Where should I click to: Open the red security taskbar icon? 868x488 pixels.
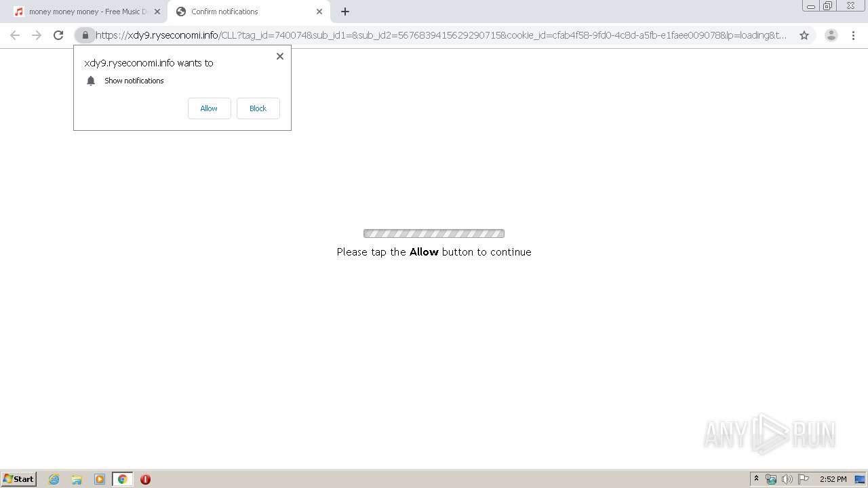point(145,479)
